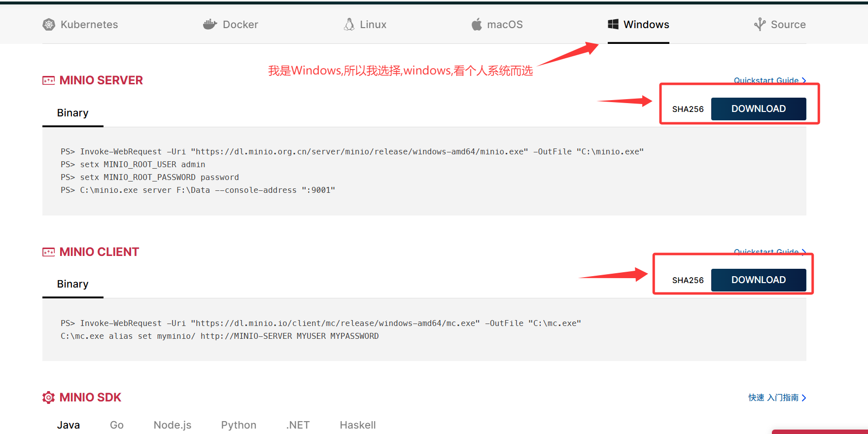The width and height of the screenshot is (868, 434).
Task: Open the MinIO Server Quickstart Guide
Action: (x=770, y=80)
